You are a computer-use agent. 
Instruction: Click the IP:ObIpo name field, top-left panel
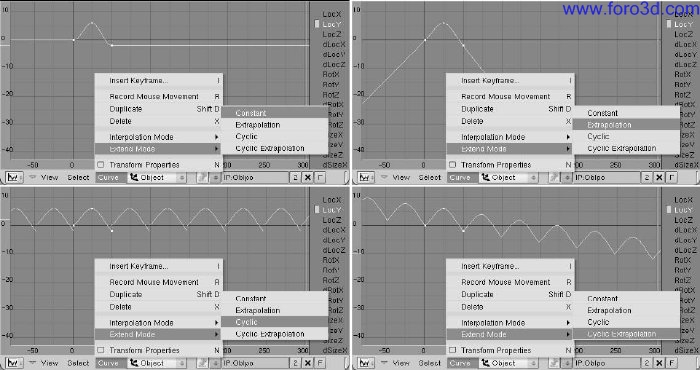pyautogui.click(x=255, y=178)
